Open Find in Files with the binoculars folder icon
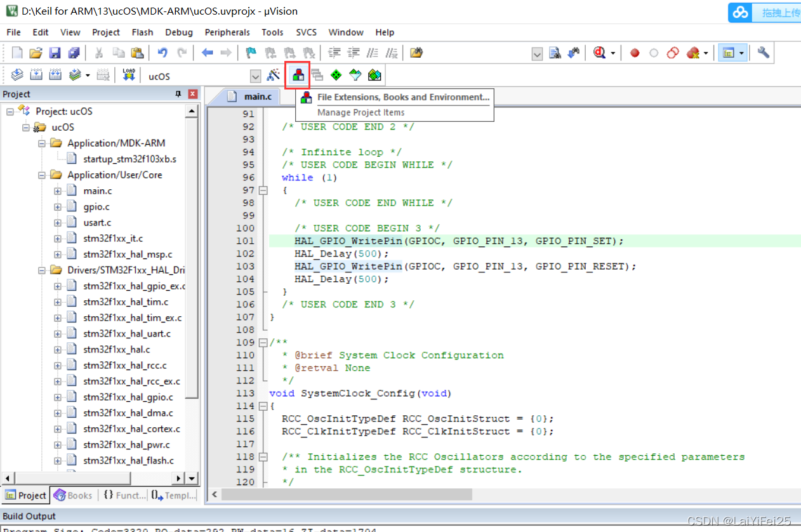This screenshot has width=801, height=532. point(416,53)
